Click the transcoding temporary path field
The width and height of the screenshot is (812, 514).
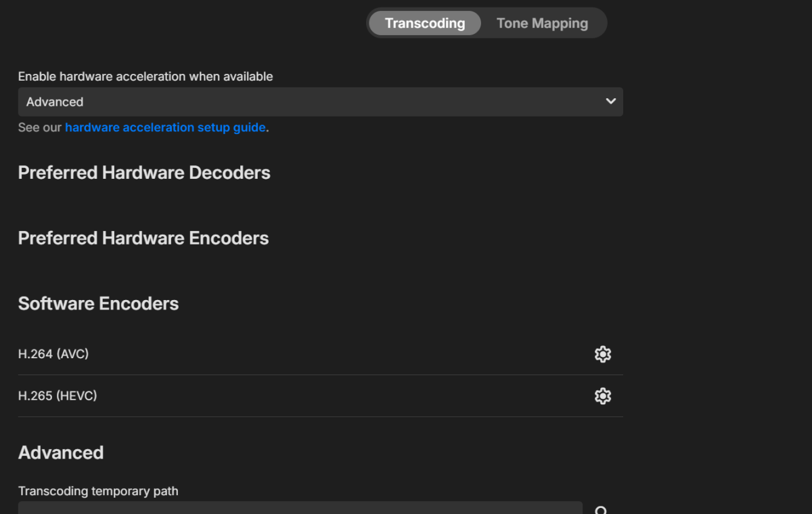pyautogui.click(x=298, y=508)
